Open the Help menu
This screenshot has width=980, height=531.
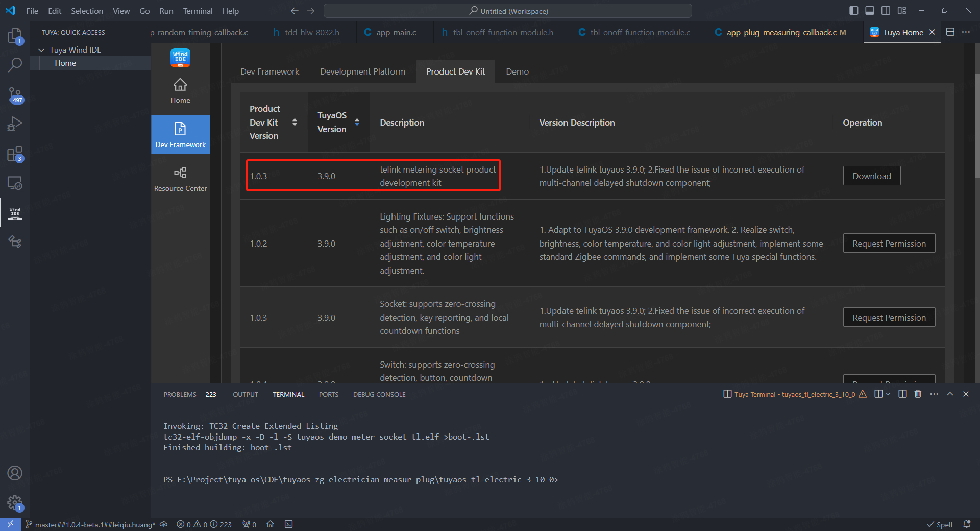(230, 11)
